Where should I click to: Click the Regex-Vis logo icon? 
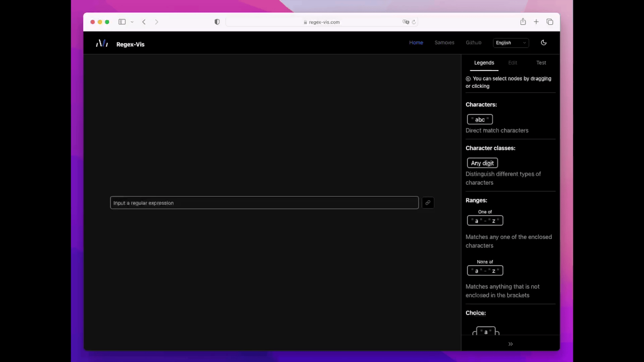pyautogui.click(x=101, y=43)
